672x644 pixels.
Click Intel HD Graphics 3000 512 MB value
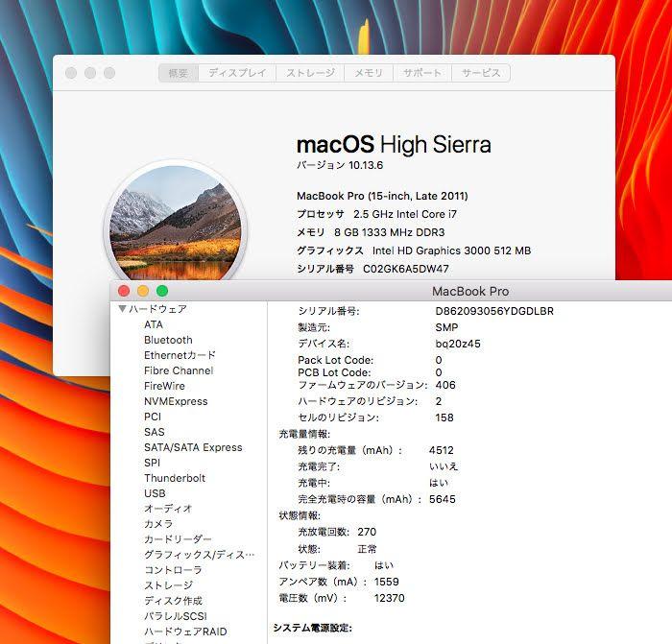tap(452, 250)
